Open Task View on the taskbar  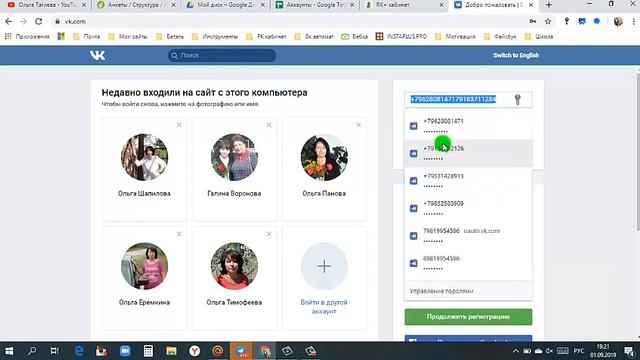click(x=54, y=351)
